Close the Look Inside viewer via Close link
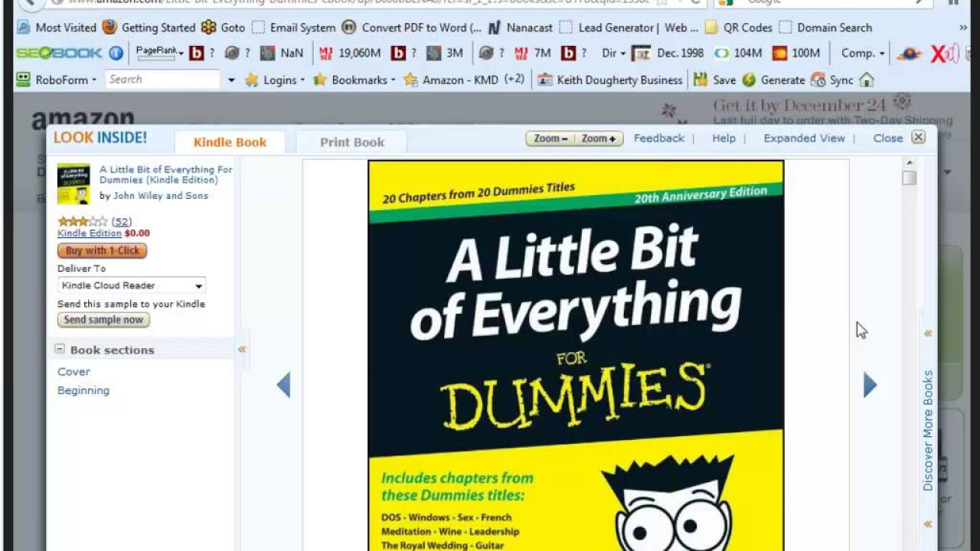The image size is (980, 551). pyautogui.click(x=888, y=139)
